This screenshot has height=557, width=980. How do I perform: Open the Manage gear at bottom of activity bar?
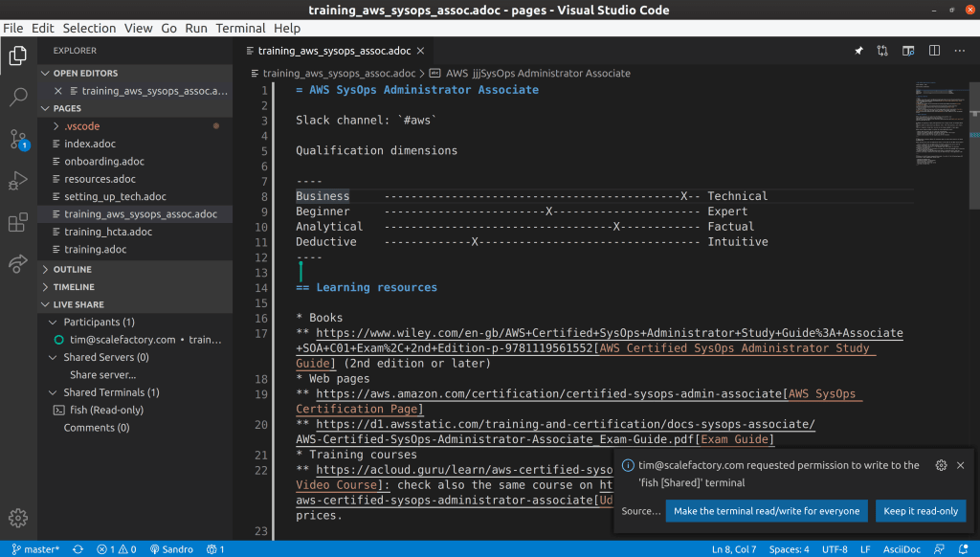point(18,518)
